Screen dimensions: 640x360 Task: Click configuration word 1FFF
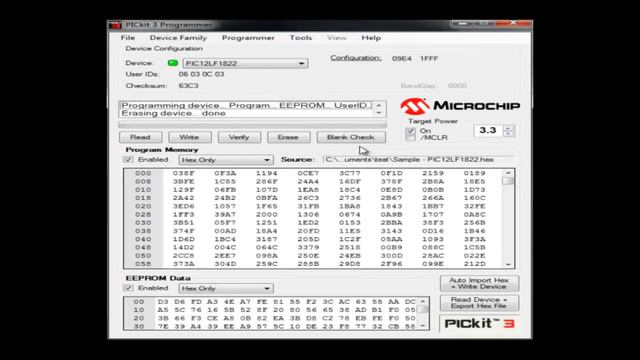[429, 58]
